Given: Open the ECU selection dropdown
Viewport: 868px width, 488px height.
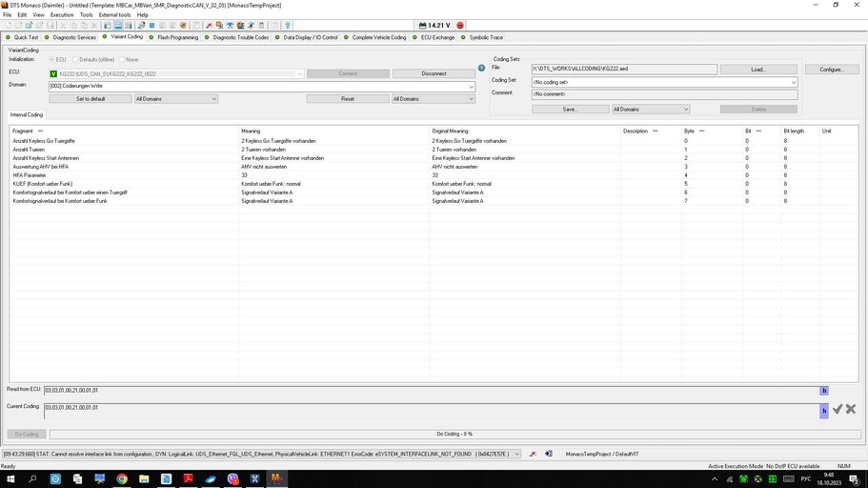Looking at the screenshot, I should [299, 73].
